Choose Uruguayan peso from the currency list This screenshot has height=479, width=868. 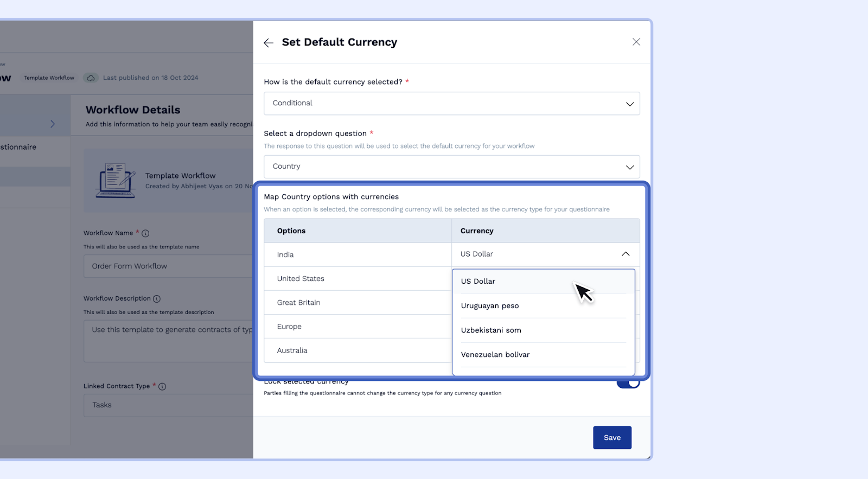[543, 306]
